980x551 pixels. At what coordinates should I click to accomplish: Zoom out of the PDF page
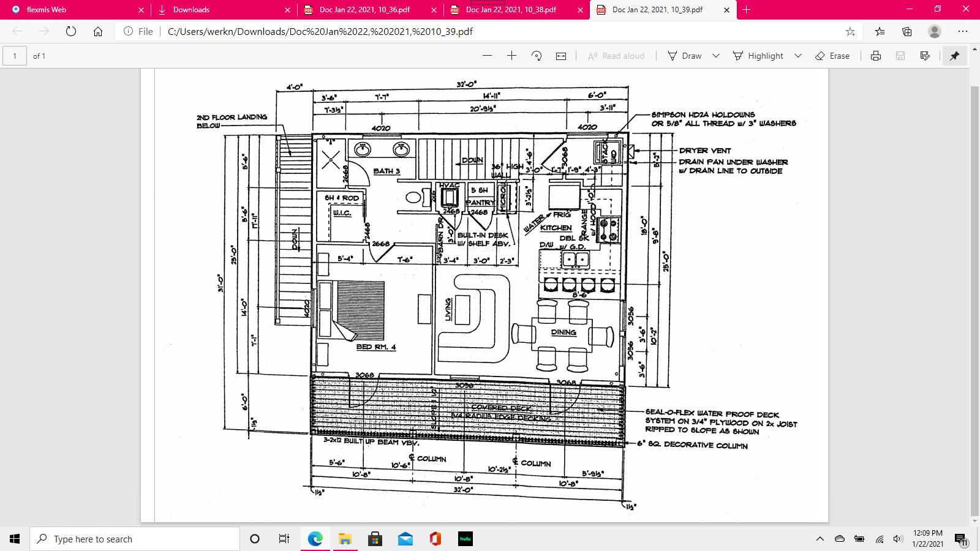click(x=487, y=56)
